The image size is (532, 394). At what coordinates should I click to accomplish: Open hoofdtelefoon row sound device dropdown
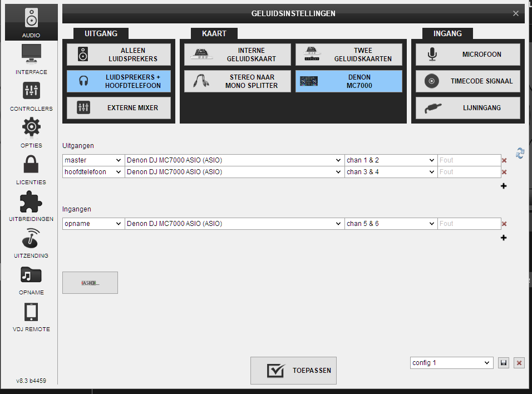[234, 172]
